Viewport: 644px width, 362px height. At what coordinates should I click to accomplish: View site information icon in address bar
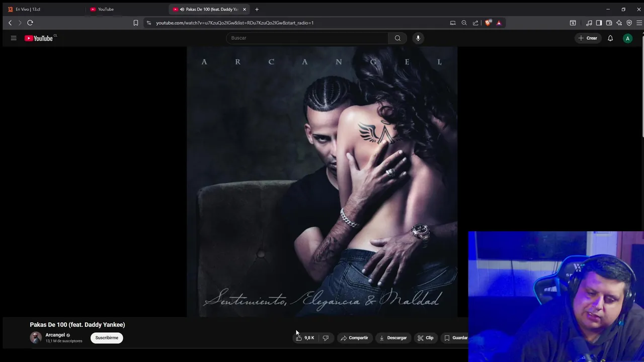[148, 23]
